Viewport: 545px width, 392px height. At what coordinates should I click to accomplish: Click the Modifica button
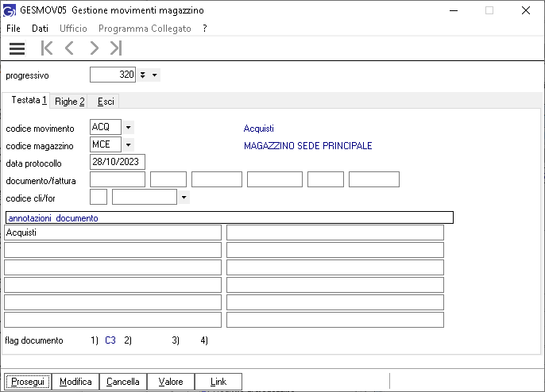pos(75,382)
